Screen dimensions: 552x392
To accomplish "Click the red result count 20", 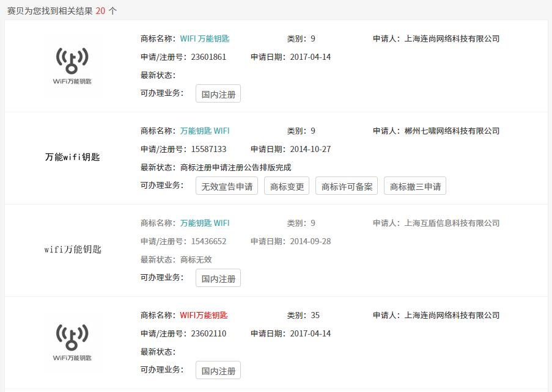I will point(100,11).
